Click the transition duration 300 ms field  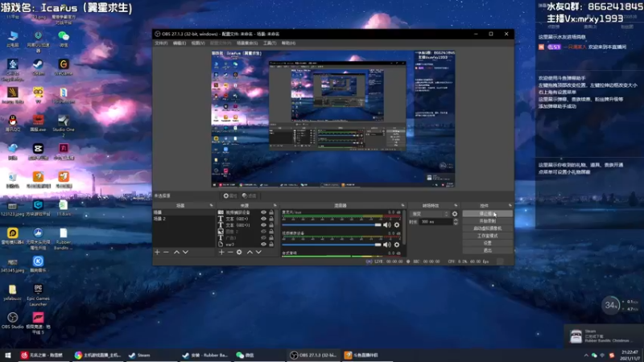[x=436, y=222]
